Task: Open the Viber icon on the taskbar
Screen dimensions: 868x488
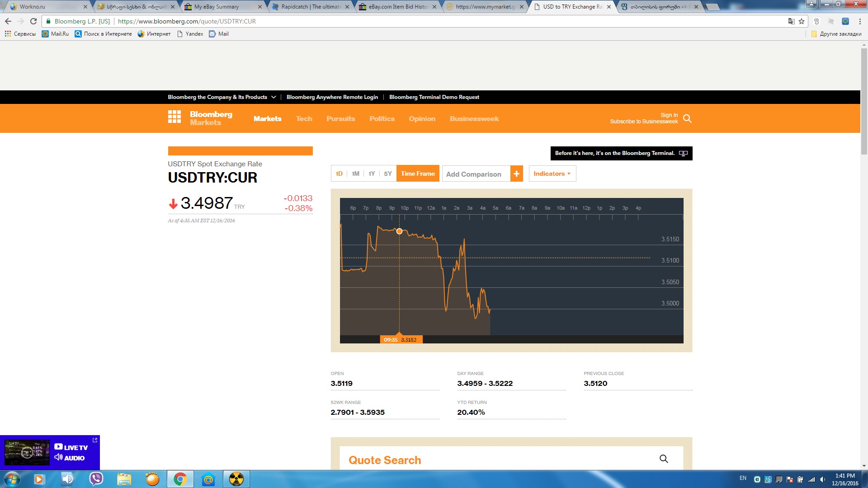Action: click(x=96, y=479)
